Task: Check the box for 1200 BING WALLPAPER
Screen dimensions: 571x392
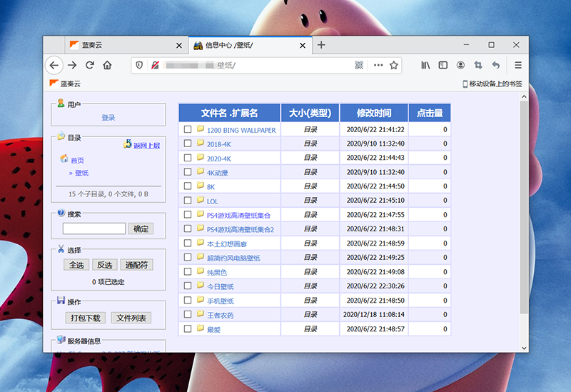Action: [x=188, y=130]
